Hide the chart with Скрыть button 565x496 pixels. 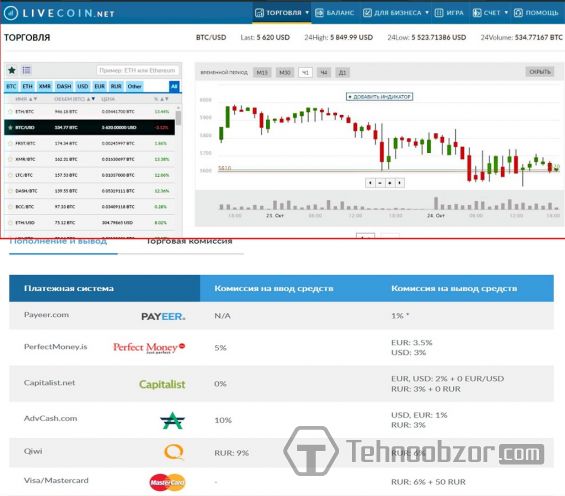click(540, 72)
